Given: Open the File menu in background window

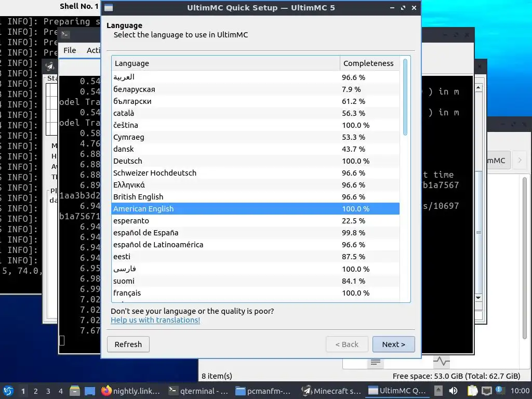Looking at the screenshot, I should coord(70,50).
